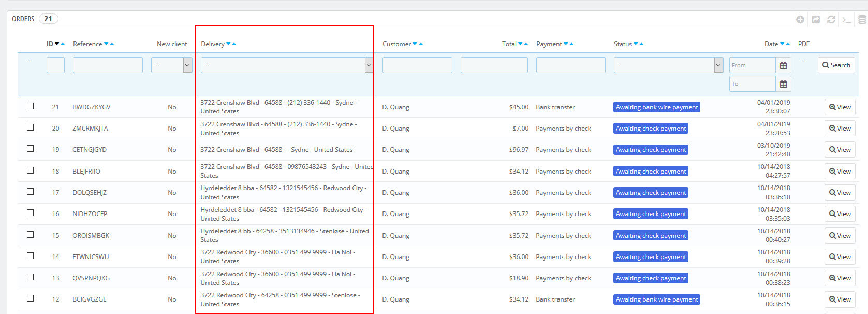View order 21 details
Screen dimensions: 868x314
point(840,107)
